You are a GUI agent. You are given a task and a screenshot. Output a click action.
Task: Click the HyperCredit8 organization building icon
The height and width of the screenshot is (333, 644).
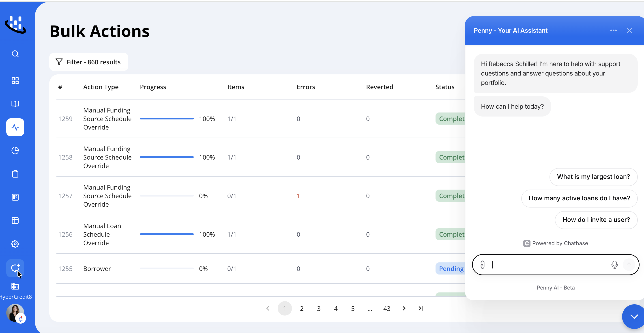[x=15, y=286]
